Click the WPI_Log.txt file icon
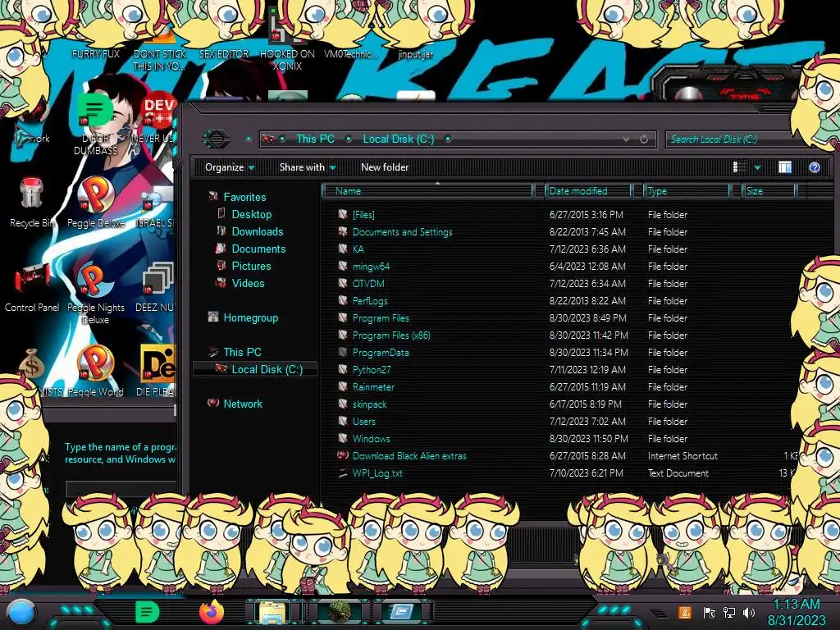Image resolution: width=840 pixels, height=630 pixels. 343,473
